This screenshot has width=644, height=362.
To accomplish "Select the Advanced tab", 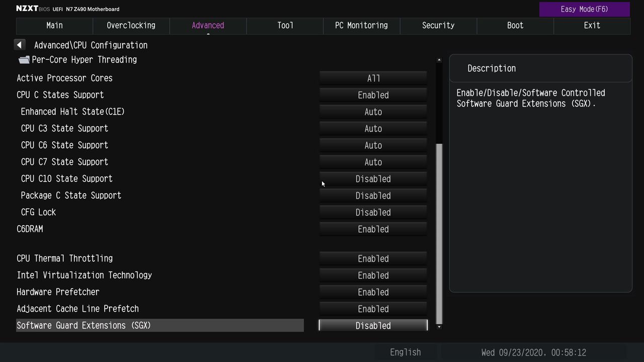I will coord(208,26).
